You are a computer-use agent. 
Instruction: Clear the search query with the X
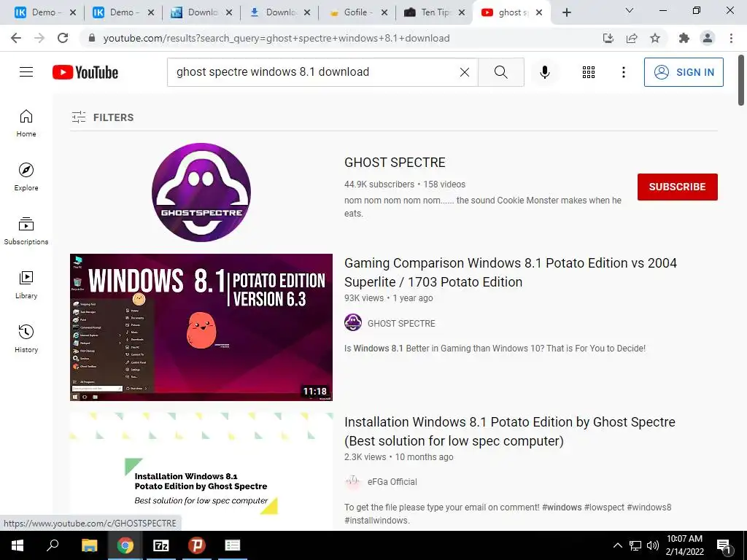tap(465, 72)
